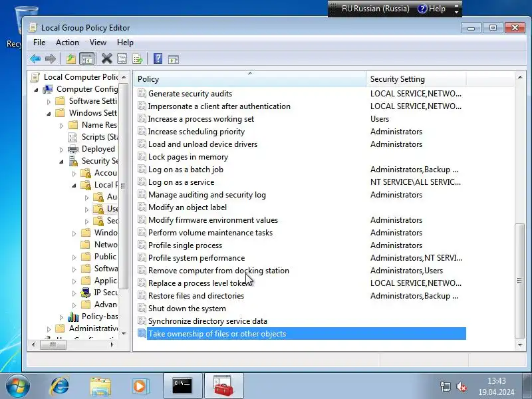Select 'Increase scheduling priority' policy
This screenshot has width=532, height=399.
tap(196, 131)
